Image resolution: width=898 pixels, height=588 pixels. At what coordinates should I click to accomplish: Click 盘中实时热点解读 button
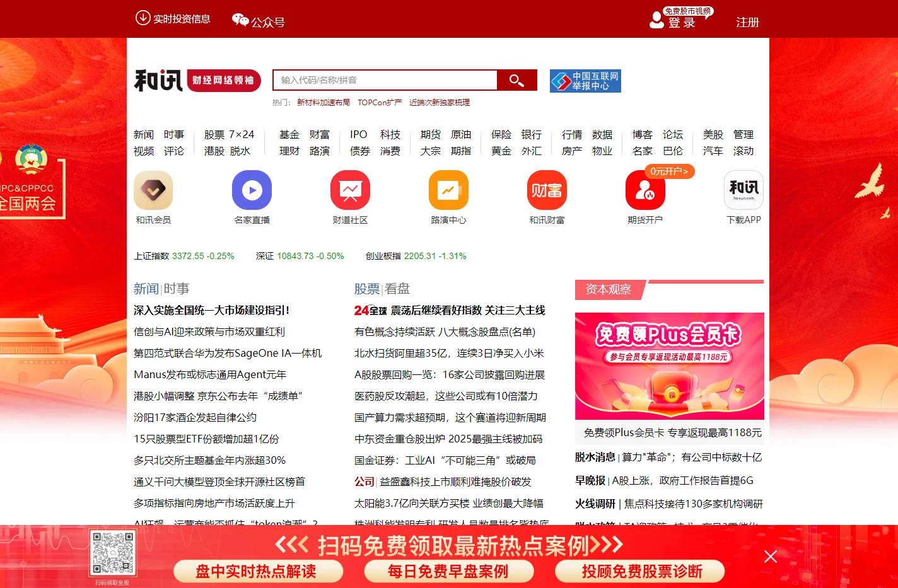point(258,571)
